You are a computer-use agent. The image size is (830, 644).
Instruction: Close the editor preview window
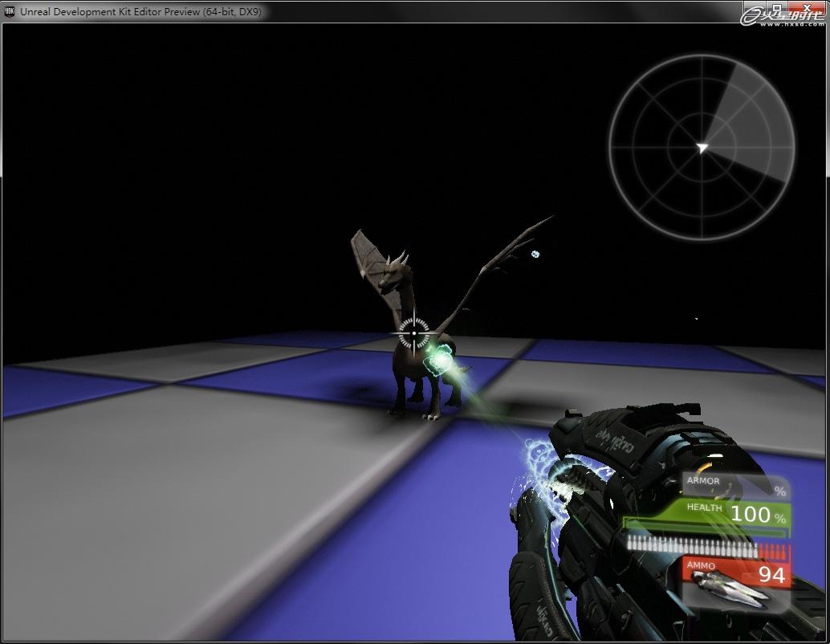coord(806,8)
